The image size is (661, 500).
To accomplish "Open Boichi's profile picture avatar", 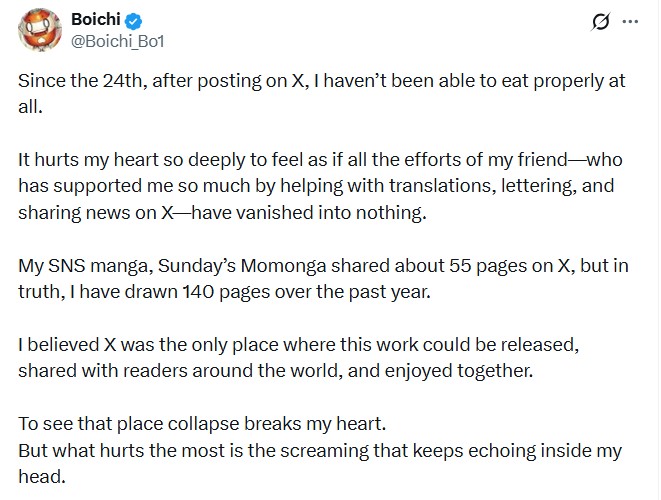I will click(x=39, y=30).
